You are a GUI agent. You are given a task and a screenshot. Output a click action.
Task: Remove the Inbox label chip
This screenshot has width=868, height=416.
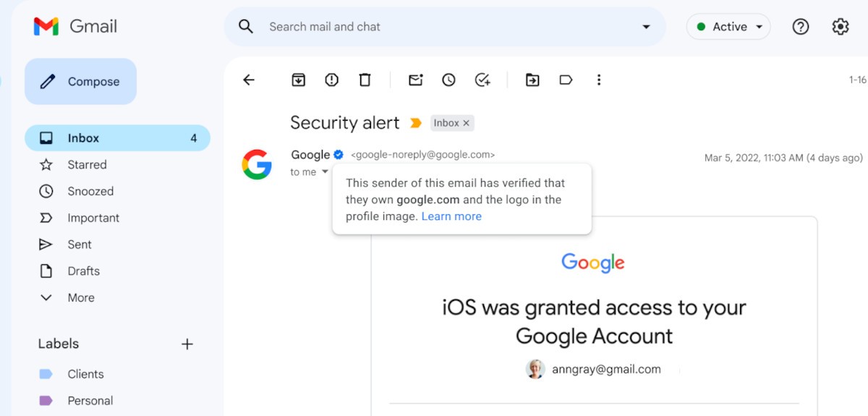coord(467,123)
